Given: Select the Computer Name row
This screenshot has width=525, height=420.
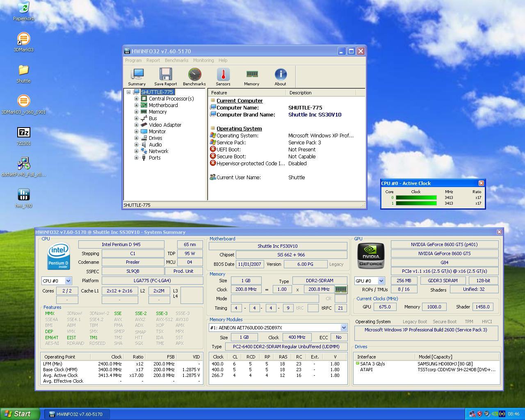Looking at the screenshot, I should pyautogui.click(x=286, y=108).
